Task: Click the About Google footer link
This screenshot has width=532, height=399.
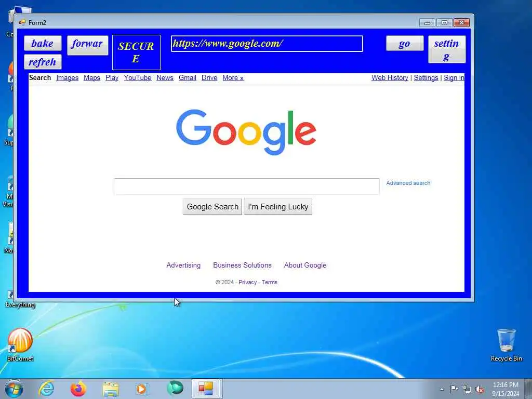Action: pos(305,265)
